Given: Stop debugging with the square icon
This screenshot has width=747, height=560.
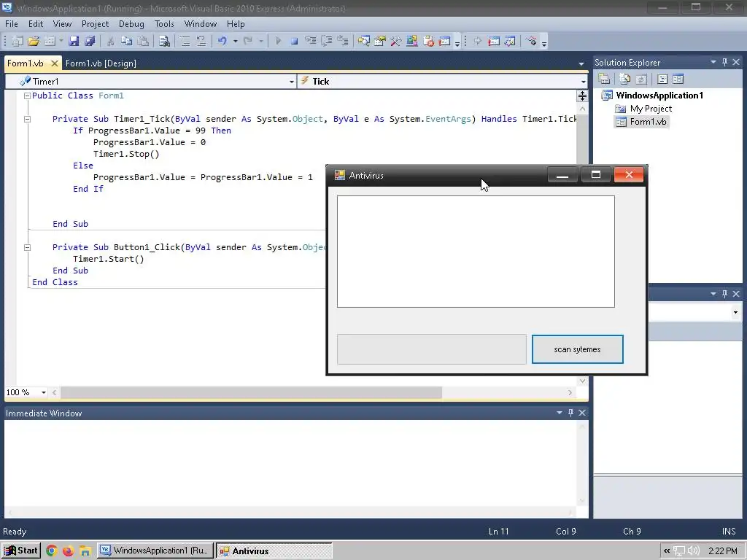Looking at the screenshot, I should [x=295, y=42].
